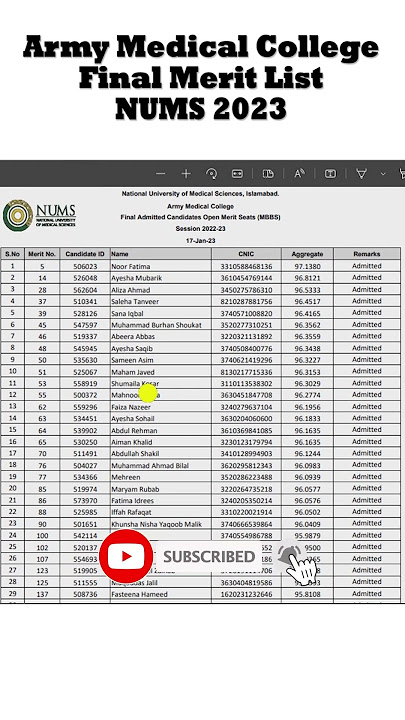Click the Merit No. column header
The height and width of the screenshot is (720, 405).
pyautogui.click(x=42, y=253)
